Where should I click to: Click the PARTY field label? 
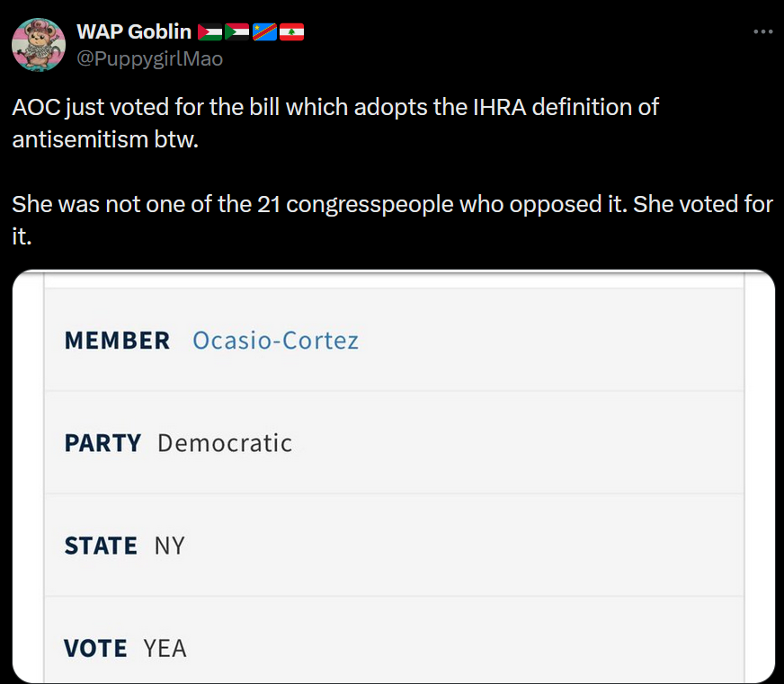[103, 443]
